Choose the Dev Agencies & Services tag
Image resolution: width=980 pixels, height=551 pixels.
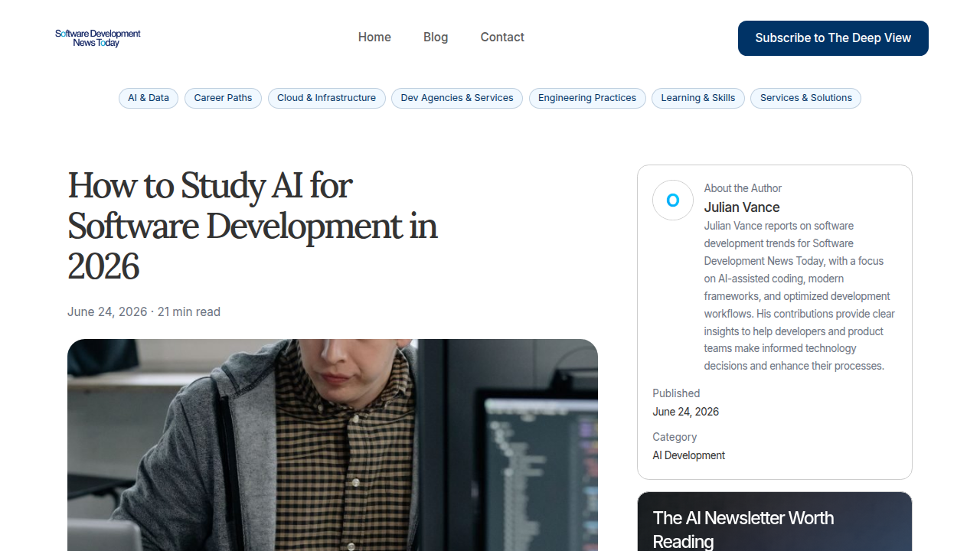tap(457, 98)
